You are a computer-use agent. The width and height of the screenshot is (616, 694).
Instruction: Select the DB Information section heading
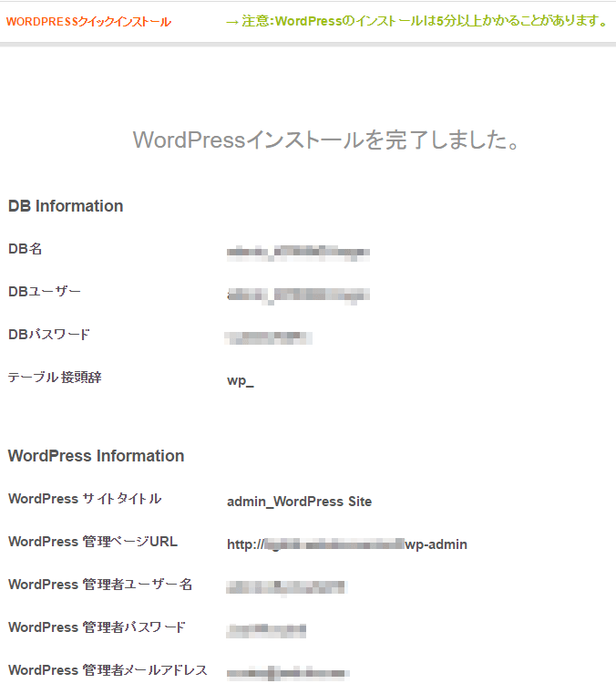(66, 206)
